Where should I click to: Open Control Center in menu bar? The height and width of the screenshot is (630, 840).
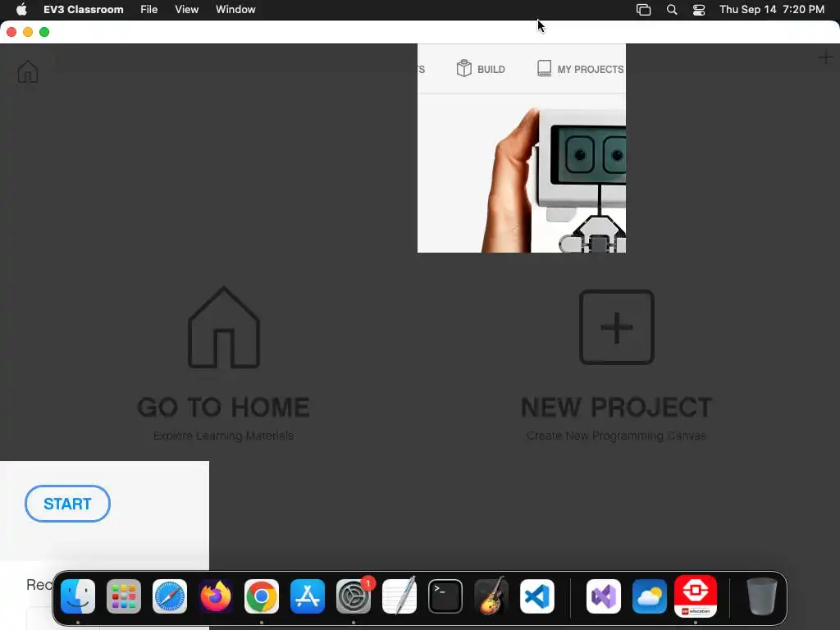tap(699, 10)
